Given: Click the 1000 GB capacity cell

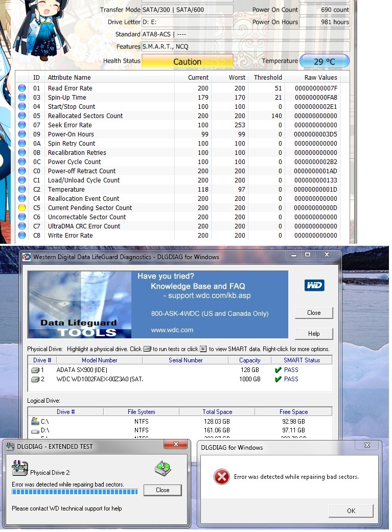Looking at the screenshot, I should 250,379.
